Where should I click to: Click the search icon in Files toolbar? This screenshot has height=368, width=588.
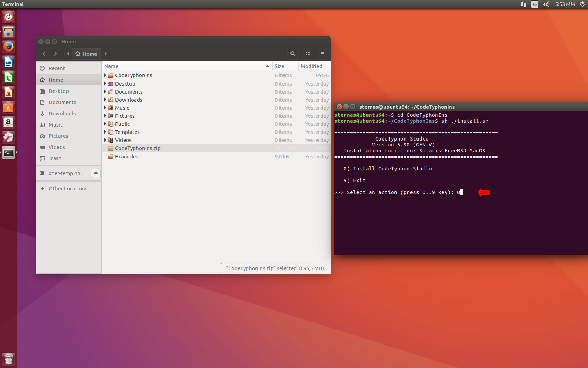293,54
